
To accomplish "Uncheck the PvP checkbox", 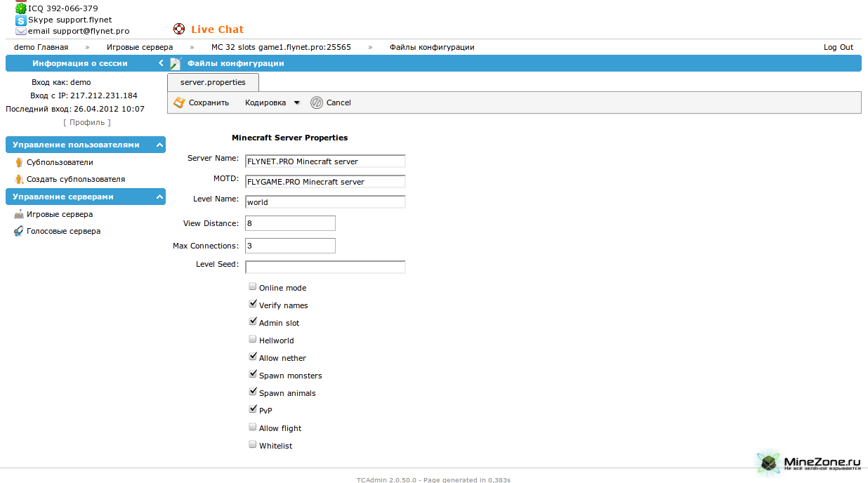I will click(x=253, y=410).
